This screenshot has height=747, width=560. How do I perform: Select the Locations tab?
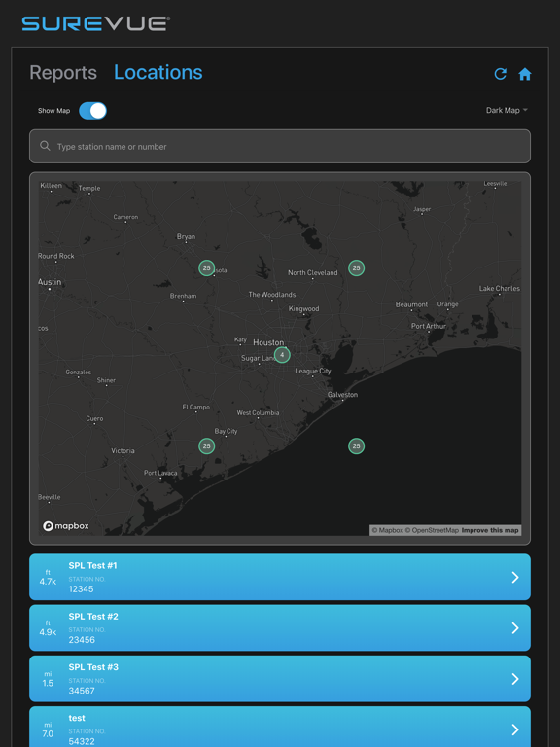(158, 72)
